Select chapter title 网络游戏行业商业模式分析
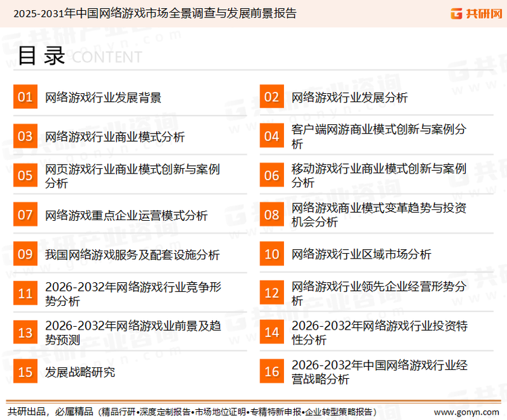507x420 pixels. (x=115, y=136)
